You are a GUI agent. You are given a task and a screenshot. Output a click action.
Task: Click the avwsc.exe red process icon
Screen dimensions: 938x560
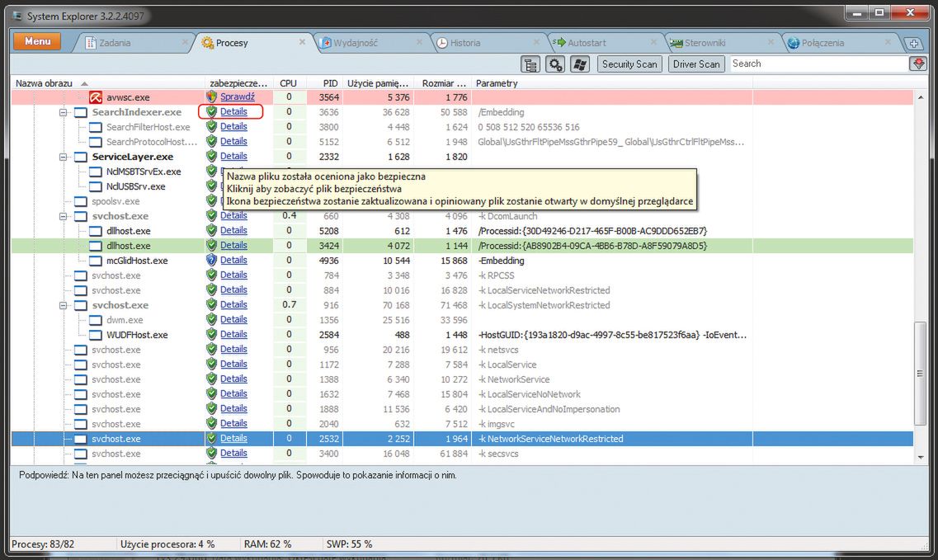click(x=96, y=97)
